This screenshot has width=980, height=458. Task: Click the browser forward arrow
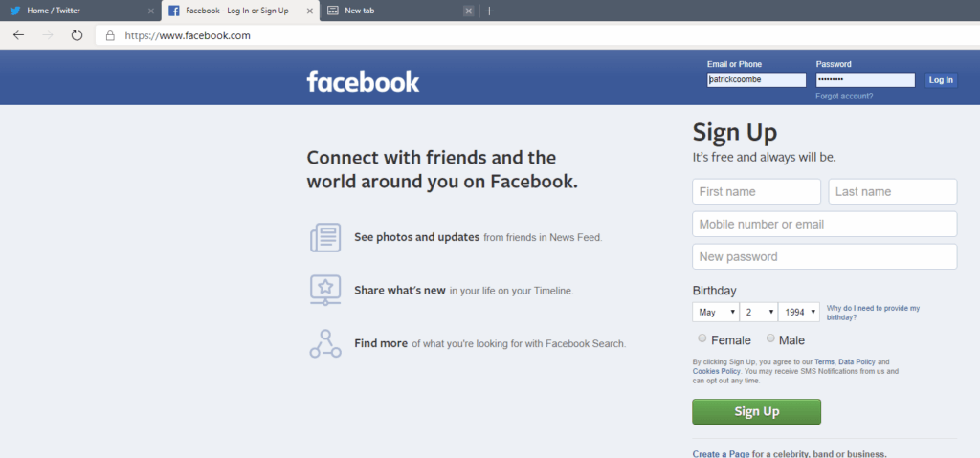coord(48,35)
